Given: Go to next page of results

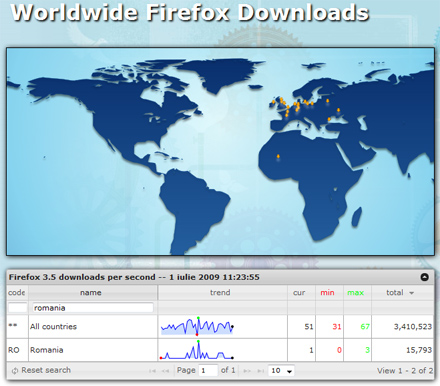Looking at the screenshot, I should coord(247,371).
